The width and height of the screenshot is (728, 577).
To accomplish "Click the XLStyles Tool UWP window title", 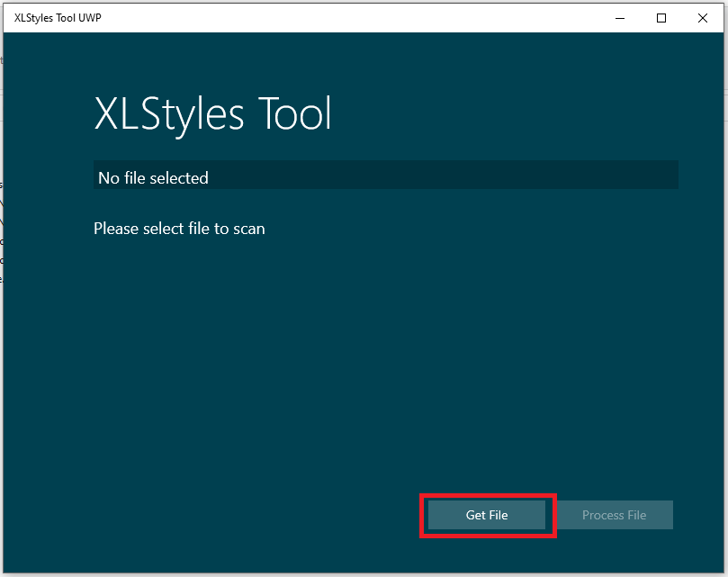I will (x=58, y=18).
